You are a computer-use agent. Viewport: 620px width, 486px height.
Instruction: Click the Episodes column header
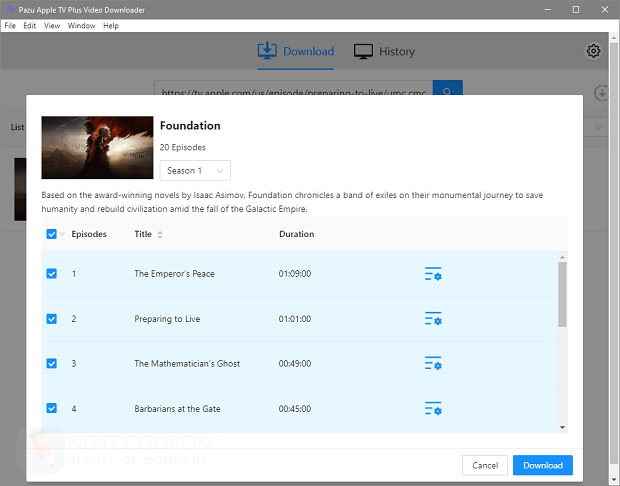89,234
